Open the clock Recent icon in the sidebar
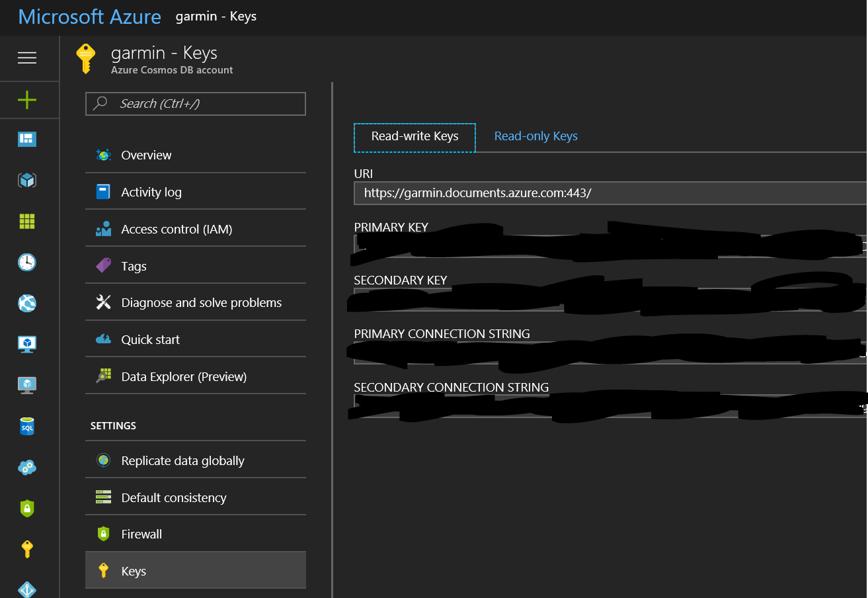 pyautogui.click(x=27, y=263)
